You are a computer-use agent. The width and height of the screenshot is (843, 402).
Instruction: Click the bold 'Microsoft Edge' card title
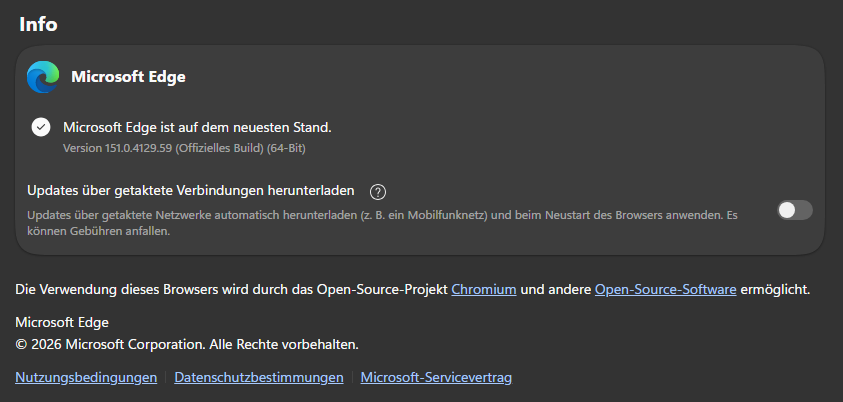(128, 77)
